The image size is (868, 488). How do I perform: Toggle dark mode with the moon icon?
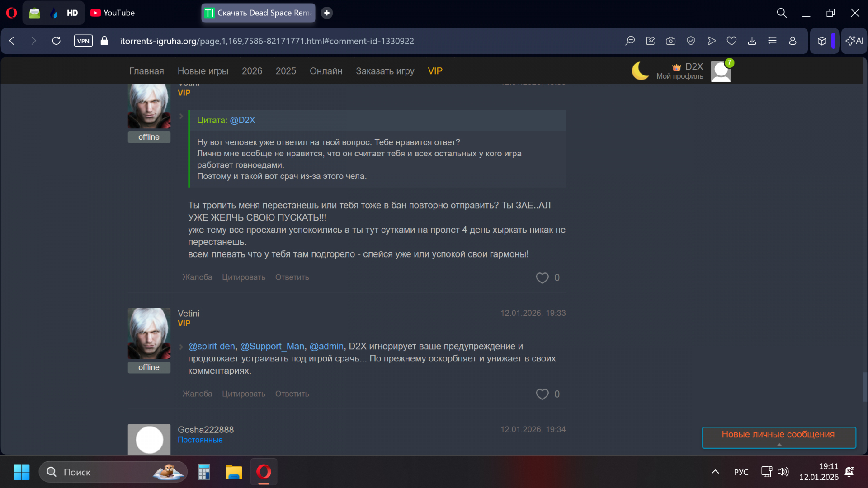coord(640,71)
